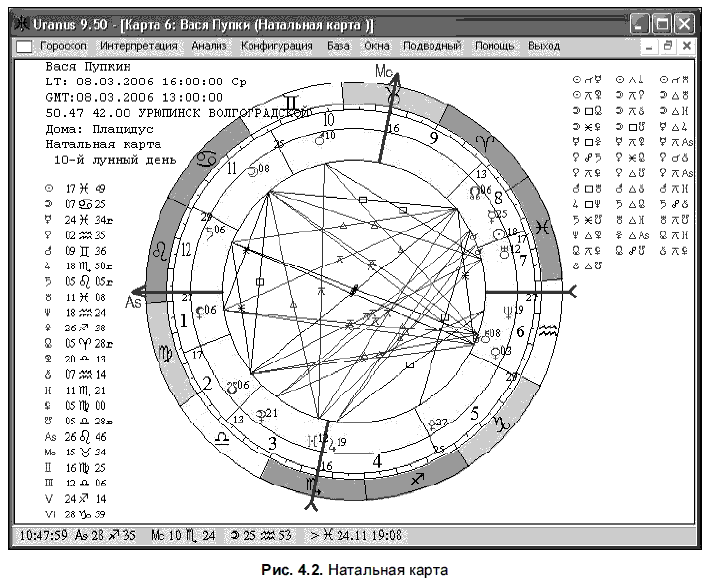Select Выход from the menu bar
The height and width of the screenshot is (582, 709).
tap(544, 46)
